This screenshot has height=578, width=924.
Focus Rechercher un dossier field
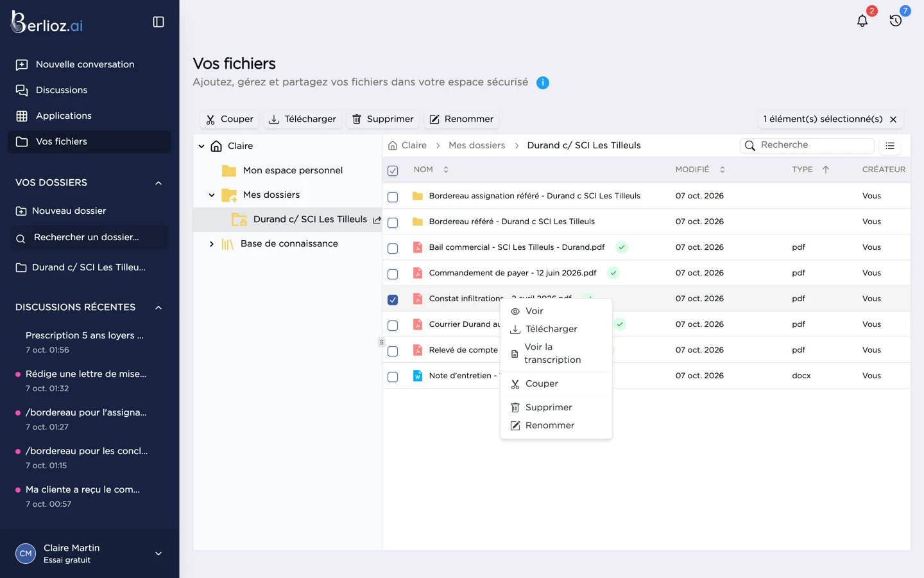(x=89, y=238)
